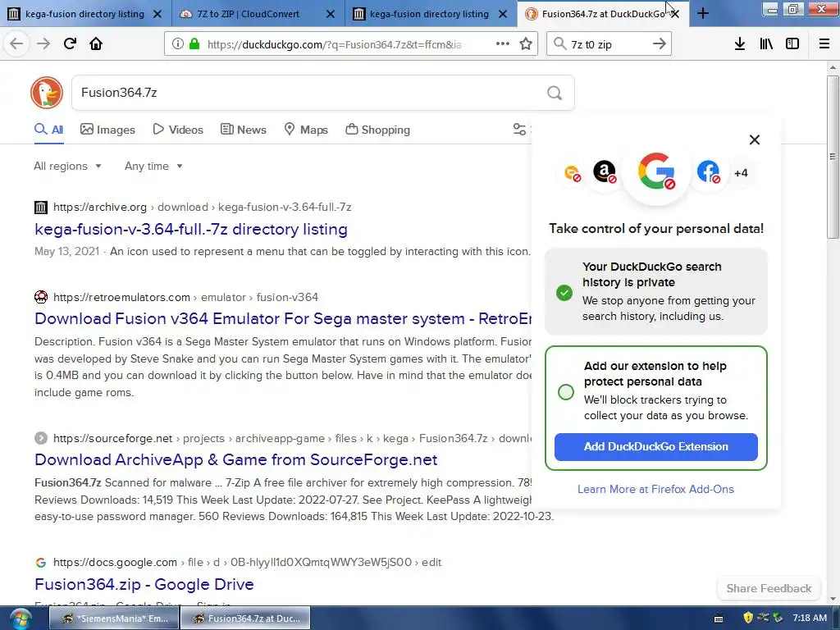The image size is (840, 630).
Task: Open Learn More at Firefox Add-Ons link
Action: tap(655, 489)
